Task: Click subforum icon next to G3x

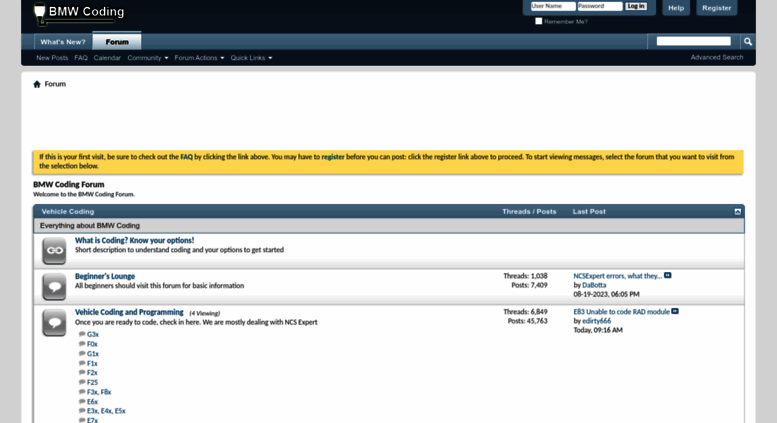Action: [82, 334]
